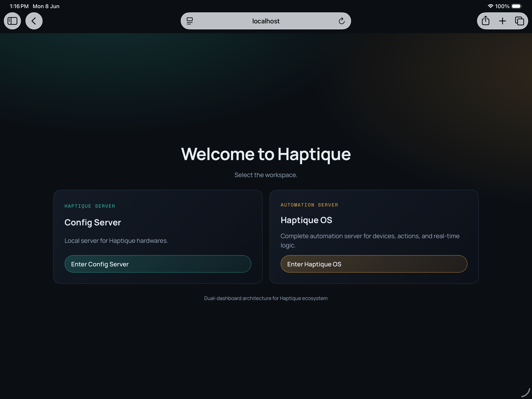This screenshot has height=399, width=532.
Task: Tap the 100% battery percentage
Action: pyautogui.click(x=502, y=6)
